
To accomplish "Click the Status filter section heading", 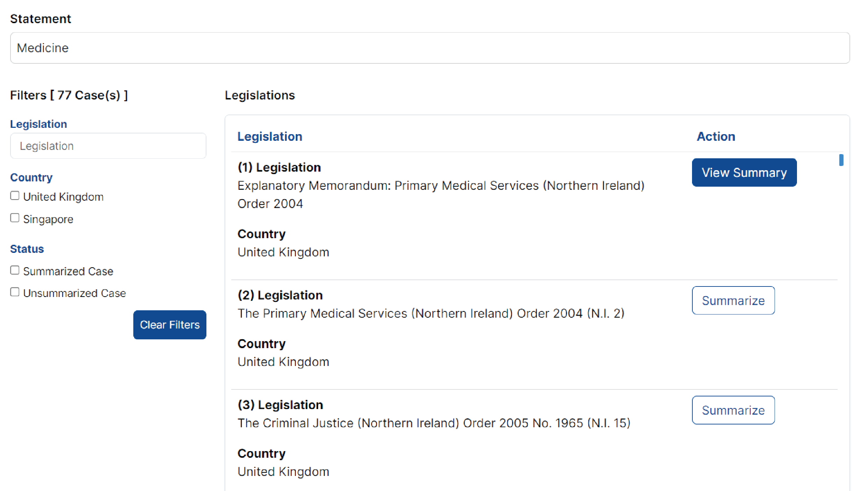I will (27, 249).
